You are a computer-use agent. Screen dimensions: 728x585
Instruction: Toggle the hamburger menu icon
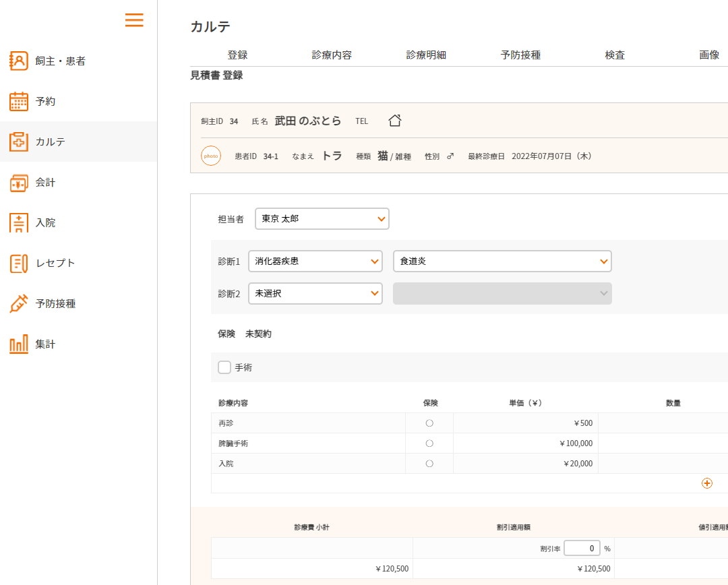[x=134, y=20]
